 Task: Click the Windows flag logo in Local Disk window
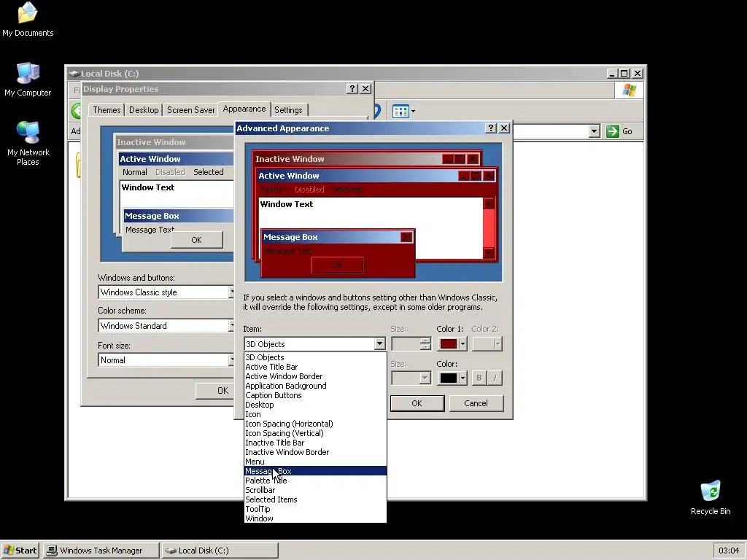point(629,90)
